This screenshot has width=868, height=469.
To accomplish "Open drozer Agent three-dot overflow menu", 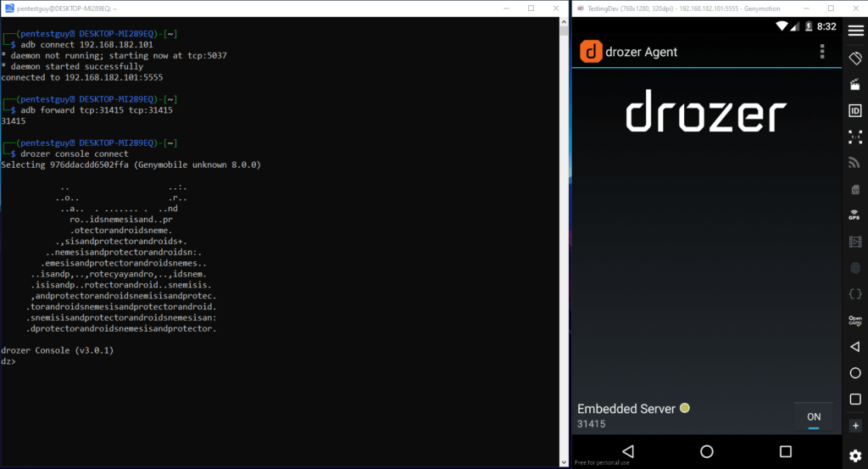I will (x=822, y=52).
